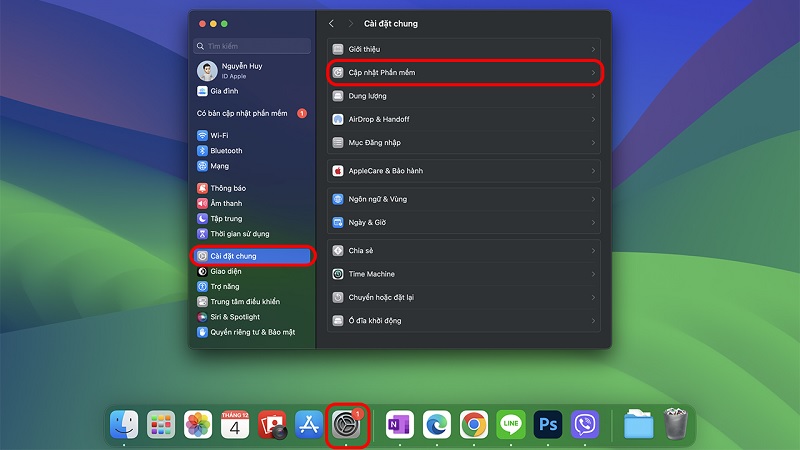Click the forward navigation arrow
800x450 pixels.
[350, 23]
